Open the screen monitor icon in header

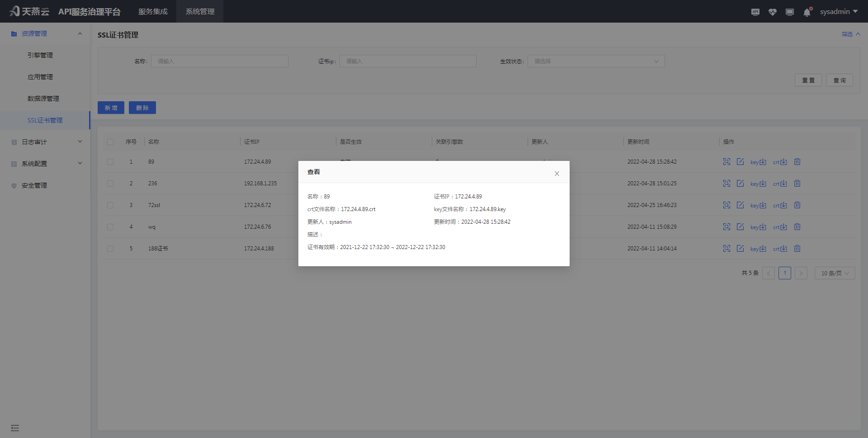pos(790,12)
